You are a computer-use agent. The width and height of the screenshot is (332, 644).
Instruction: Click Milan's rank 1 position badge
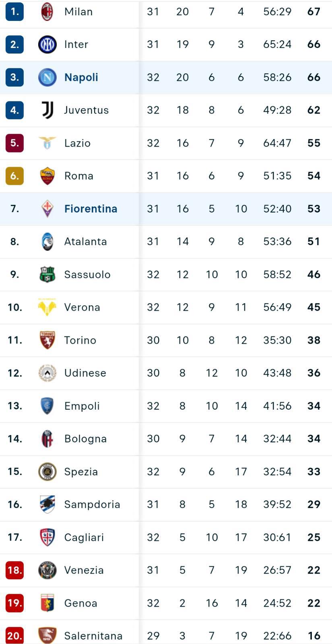[x=14, y=12]
